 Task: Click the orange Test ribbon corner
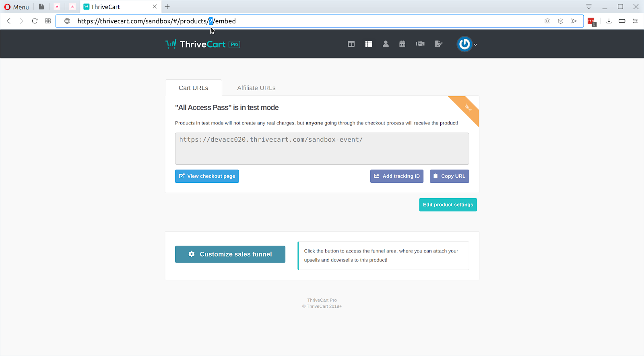tap(467, 108)
